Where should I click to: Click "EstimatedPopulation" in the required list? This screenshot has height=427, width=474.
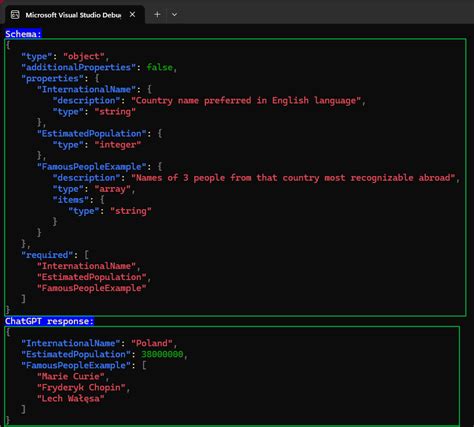(x=91, y=277)
